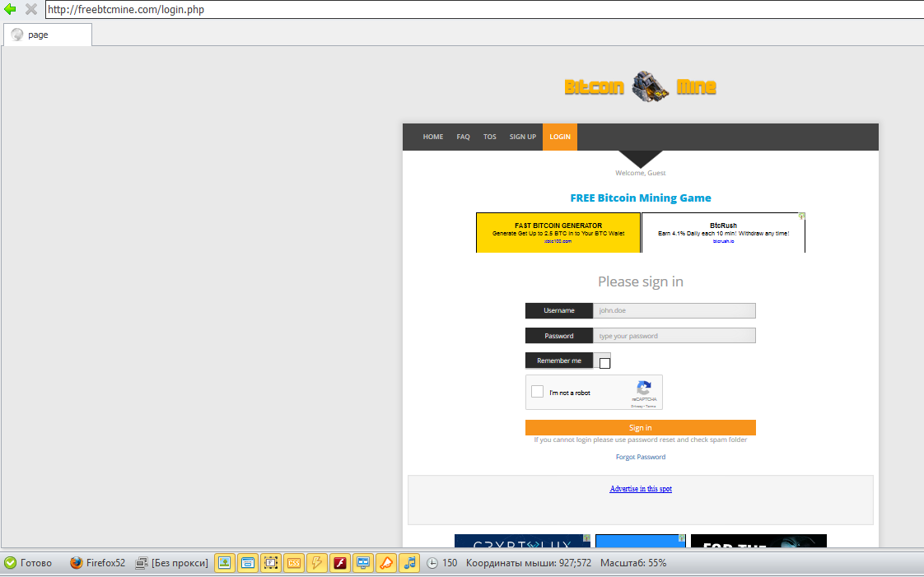
Task: Select the LOGIN nav tab
Action: point(560,137)
